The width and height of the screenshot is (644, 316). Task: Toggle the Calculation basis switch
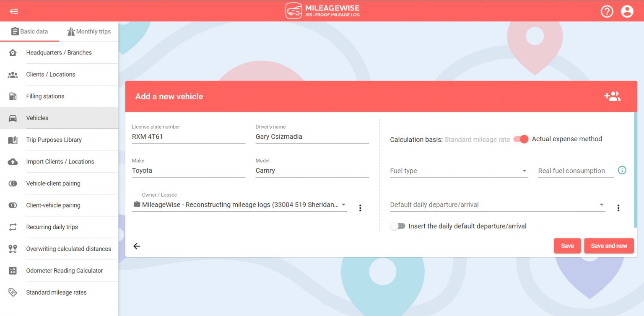pos(521,139)
